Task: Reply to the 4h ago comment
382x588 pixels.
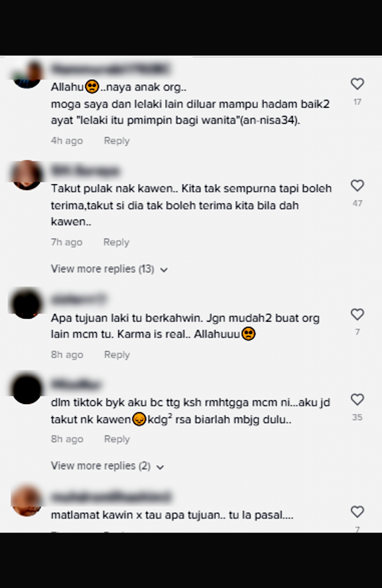Action: coord(117,141)
